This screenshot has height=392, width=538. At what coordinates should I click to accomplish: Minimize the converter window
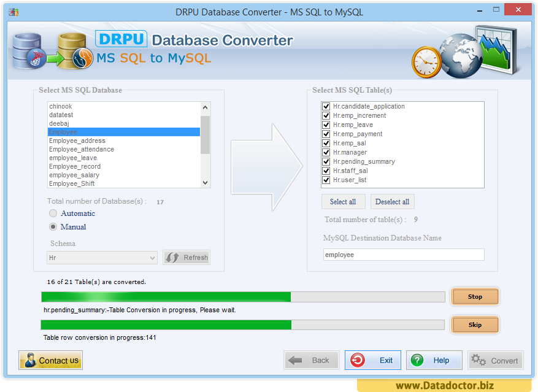pyautogui.click(x=480, y=10)
